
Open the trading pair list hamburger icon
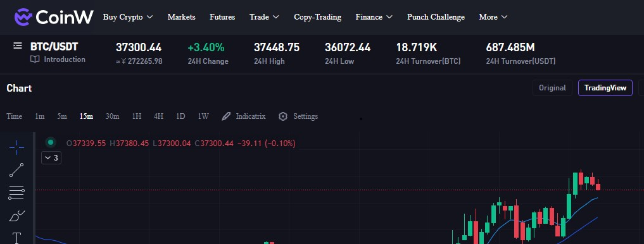(18, 46)
